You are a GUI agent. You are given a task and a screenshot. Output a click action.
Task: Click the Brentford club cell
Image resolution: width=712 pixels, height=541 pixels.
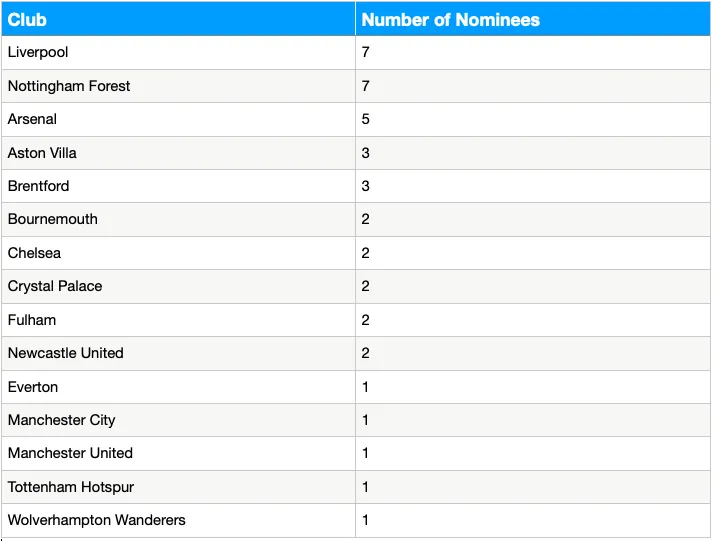[x=38, y=186]
